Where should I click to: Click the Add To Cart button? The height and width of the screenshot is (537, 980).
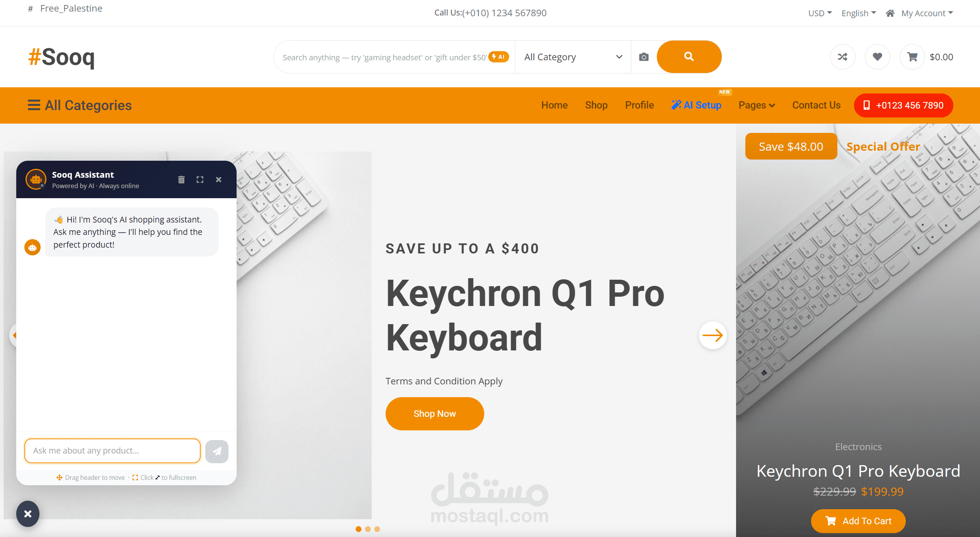(x=858, y=521)
